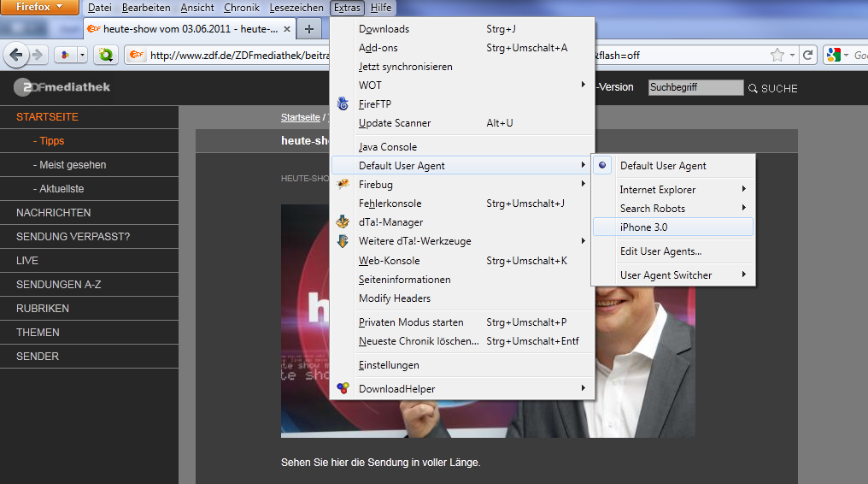Click the Startseite breadcrumb link
Viewport: 868px width, 484px height.
(300, 117)
